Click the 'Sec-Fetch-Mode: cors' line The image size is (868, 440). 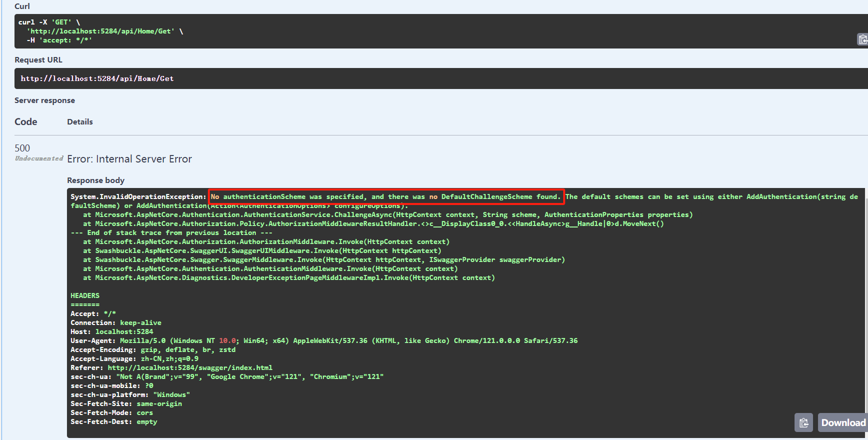(112, 412)
